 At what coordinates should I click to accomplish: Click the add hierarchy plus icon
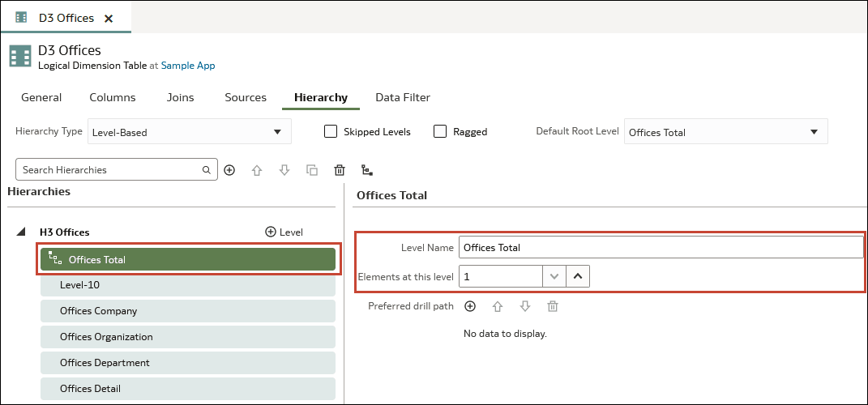point(229,170)
